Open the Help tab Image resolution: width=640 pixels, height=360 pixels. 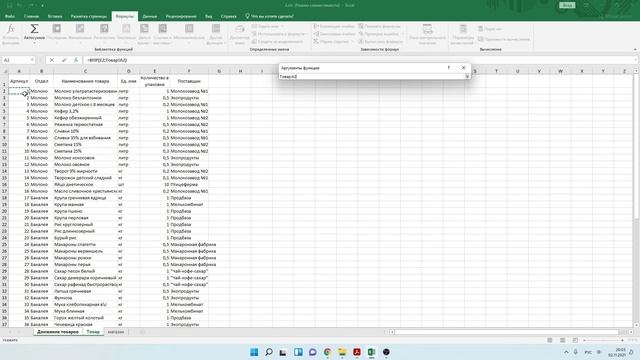pyautogui.click(x=229, y=16)
